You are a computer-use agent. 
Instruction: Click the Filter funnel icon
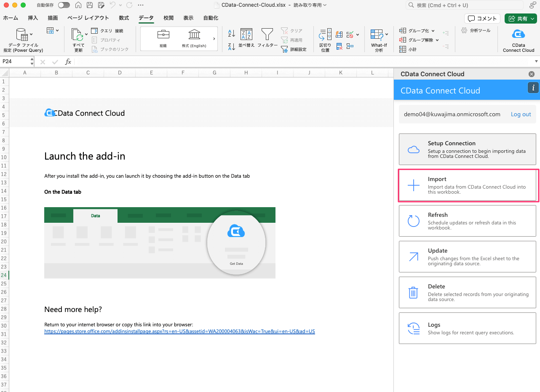click(x=267, y=35)
